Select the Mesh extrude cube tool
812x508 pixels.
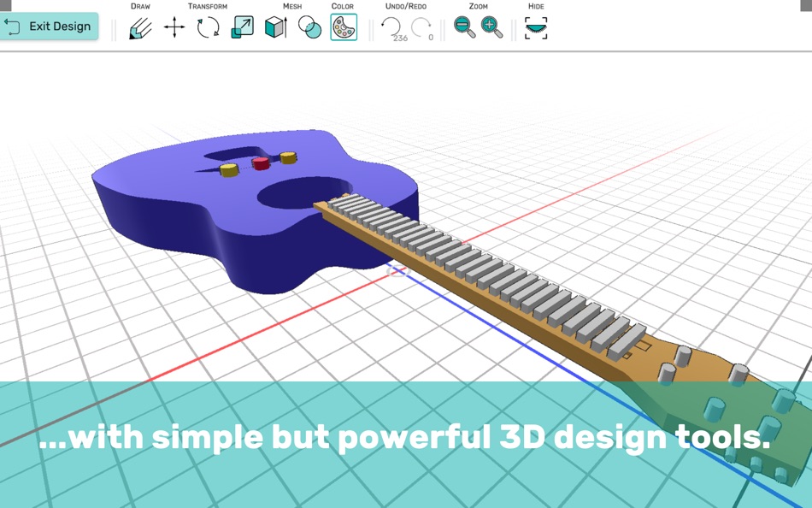(275, 27)
